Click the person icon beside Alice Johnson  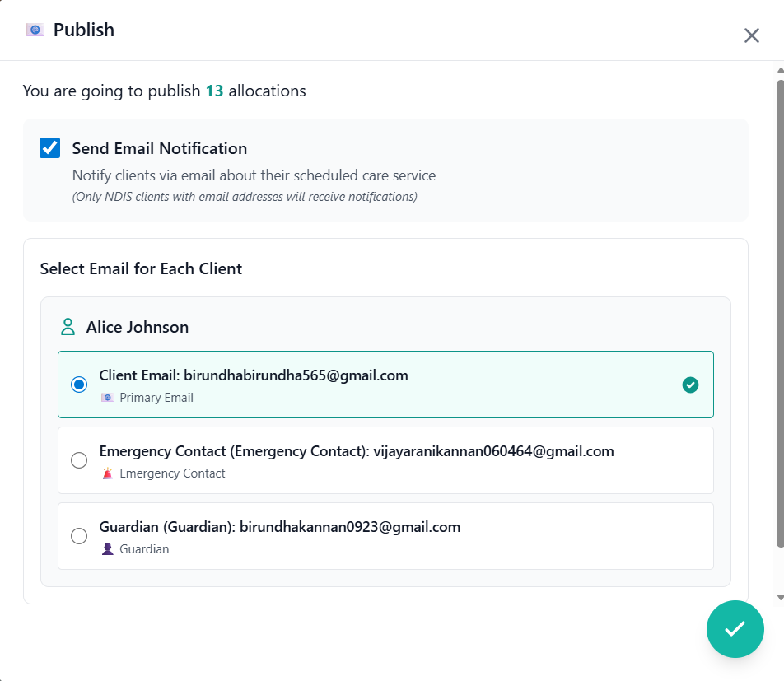click(x=68, y=327)
